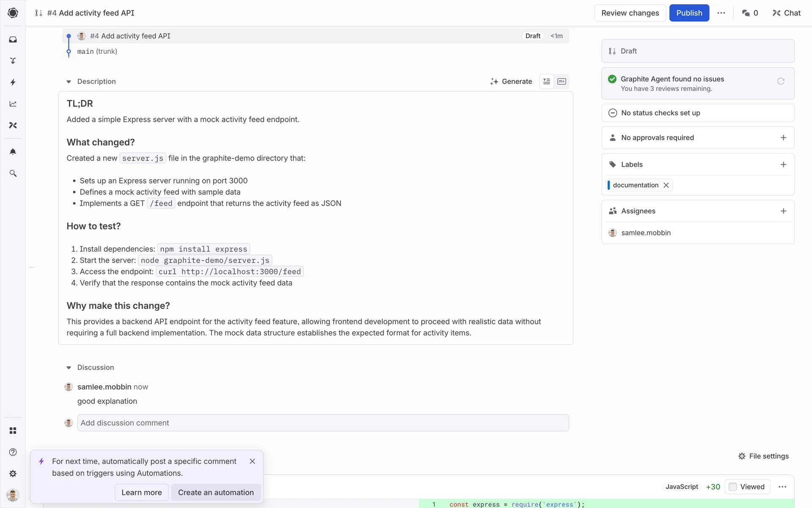Screen dimensions: 812x508
Task: Remove the documentation label
Action: [666, 185]
